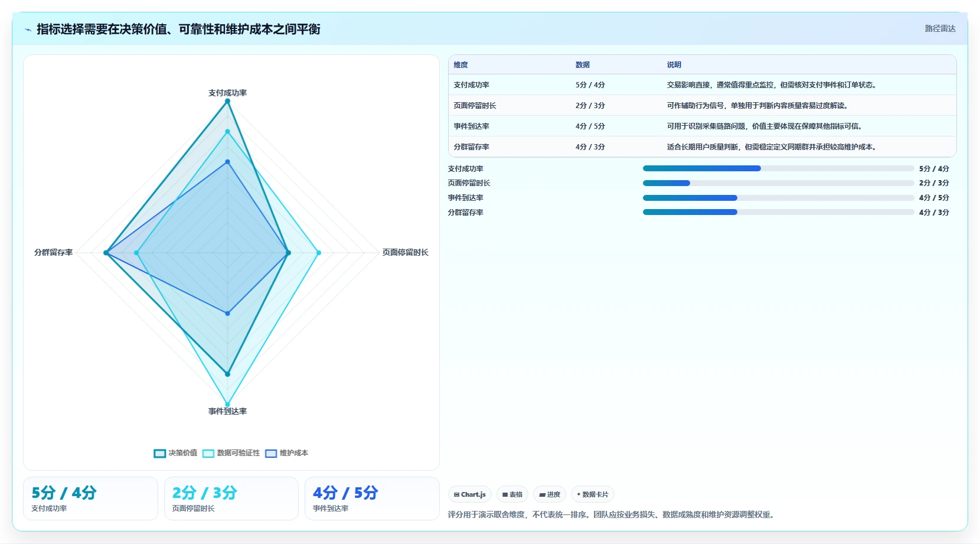Image resolution: width=980 pixels, height=544 pixels.
Task: Select the 维度 column header
Action: coord(460,65)
